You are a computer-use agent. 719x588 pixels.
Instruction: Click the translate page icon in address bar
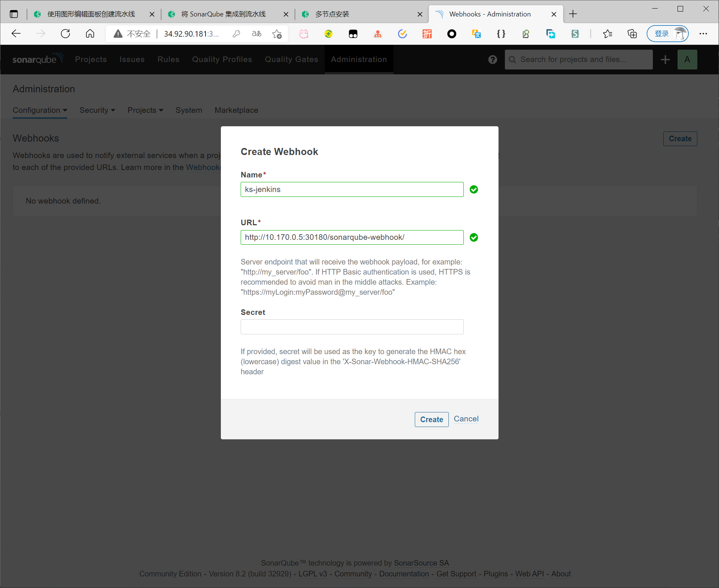coord(256,34)
